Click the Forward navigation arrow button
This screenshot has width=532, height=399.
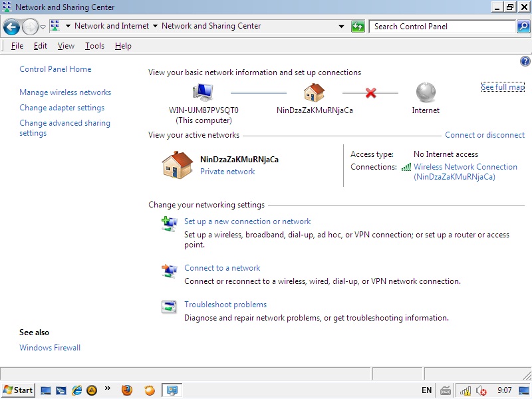click(30, 27)
